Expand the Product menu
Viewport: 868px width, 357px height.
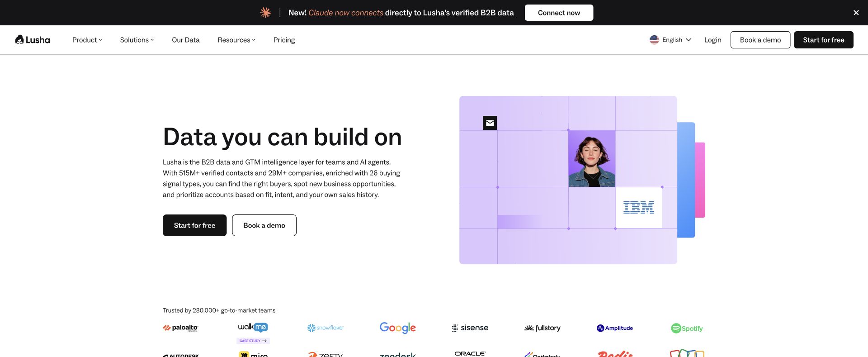(87, 40)
